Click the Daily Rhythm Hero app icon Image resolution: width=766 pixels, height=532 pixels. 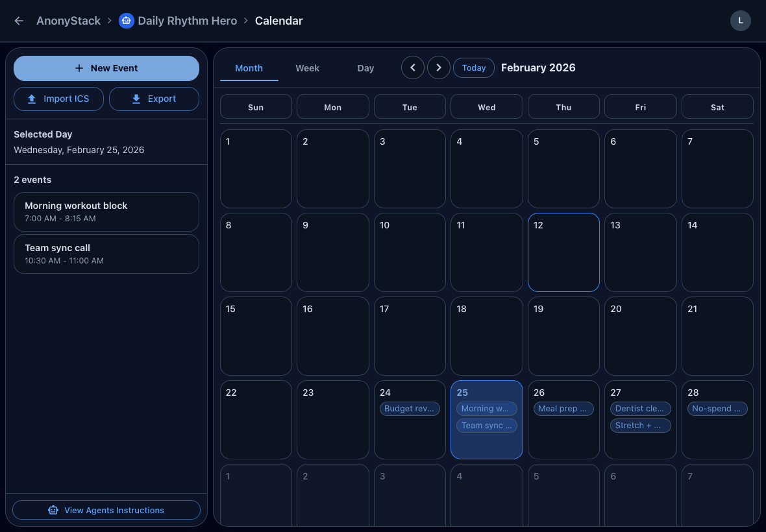pyautogui.click(x=126, y=20)
